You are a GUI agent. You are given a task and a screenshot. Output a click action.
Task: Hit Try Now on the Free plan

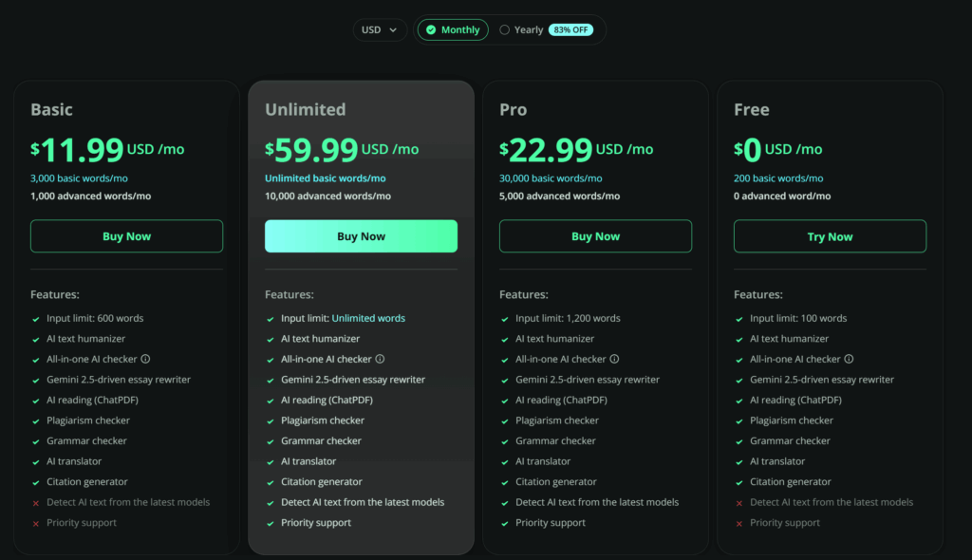click(830, 235)
